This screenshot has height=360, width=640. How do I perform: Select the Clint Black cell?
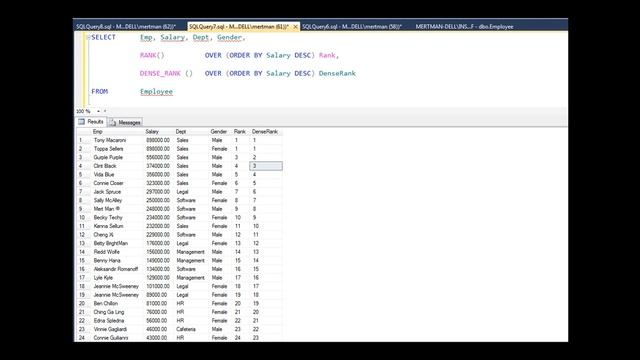point(118,166)
